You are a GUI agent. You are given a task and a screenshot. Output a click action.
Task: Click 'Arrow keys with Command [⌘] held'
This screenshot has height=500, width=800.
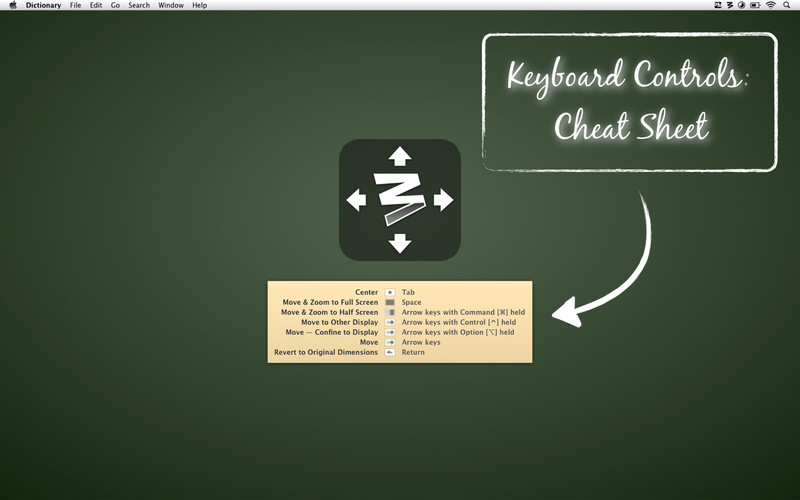click(x=463, y=312)
